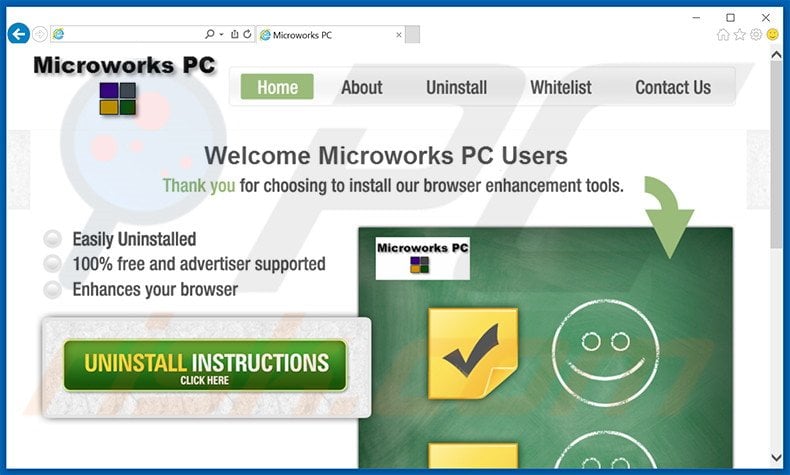The image size is (790, 475).
Task: Click the yellow checkmark sticky note
Action: coord(473,354)
